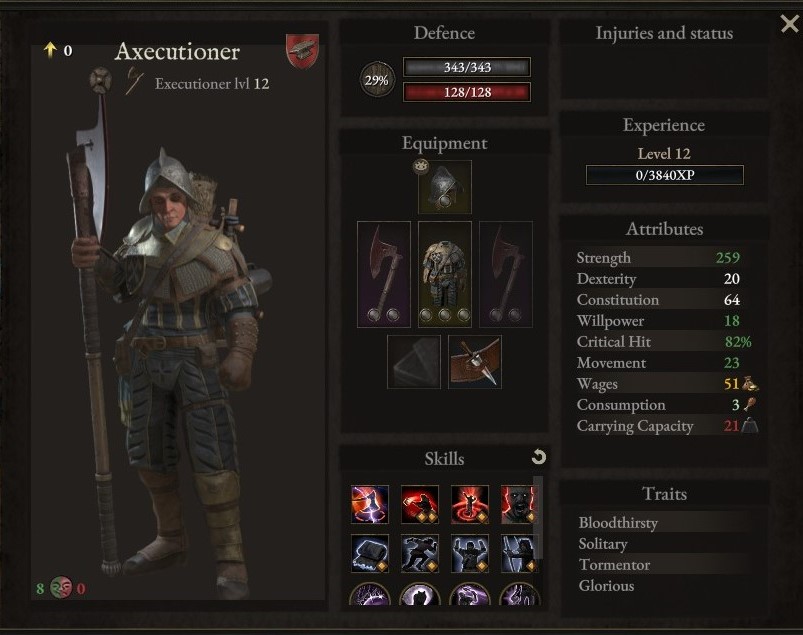803x635 pixels.
Task: Click the red anvil shield emblem
Action: pyautogui.click(x=302, y=51)
